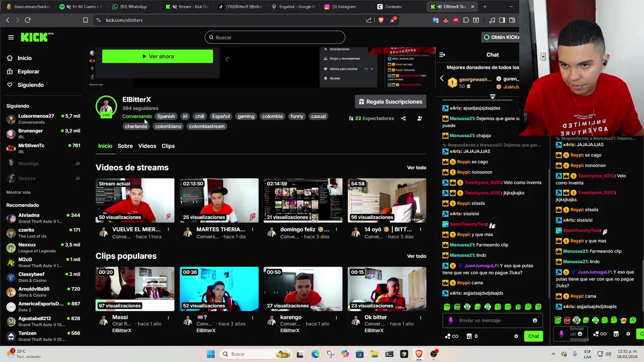
Task: Open Brave Rewards triangle icon
Action: (393, 20)
